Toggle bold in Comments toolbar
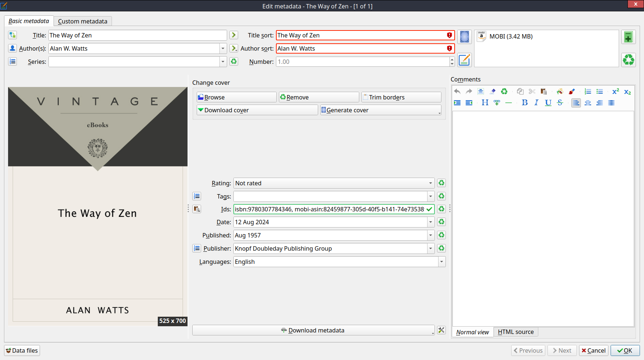 click(x=525, y=103)
